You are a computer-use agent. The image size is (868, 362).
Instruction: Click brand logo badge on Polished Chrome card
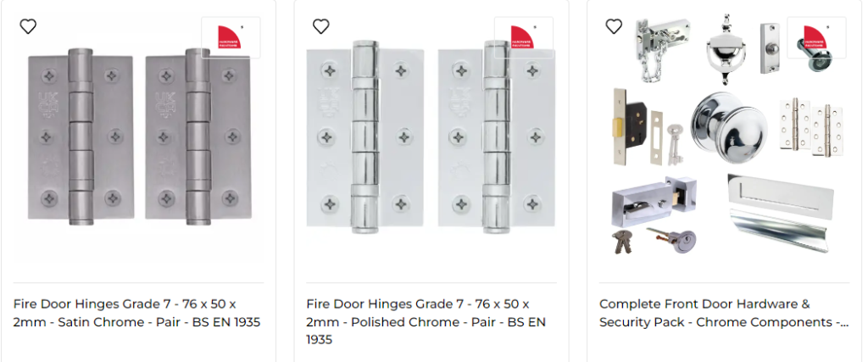524,37
